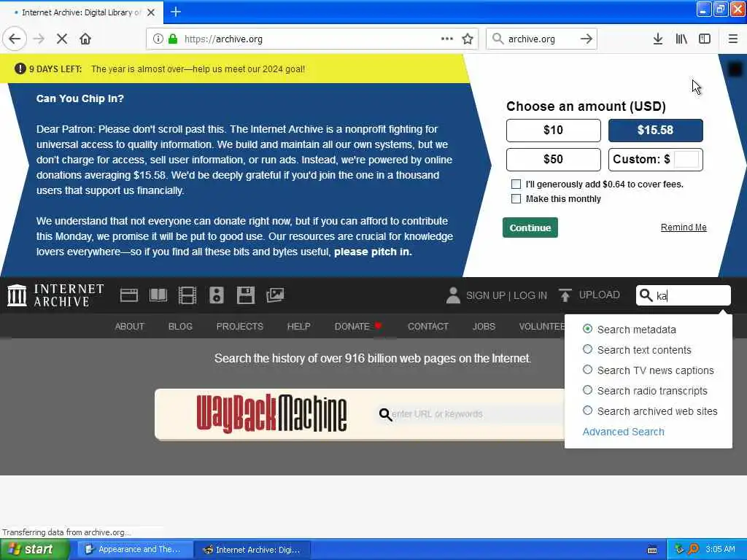The width and height of the screenshot is (747, 560).
Task: Open the ABOUT menu item
Action: (x=129, y=326)
